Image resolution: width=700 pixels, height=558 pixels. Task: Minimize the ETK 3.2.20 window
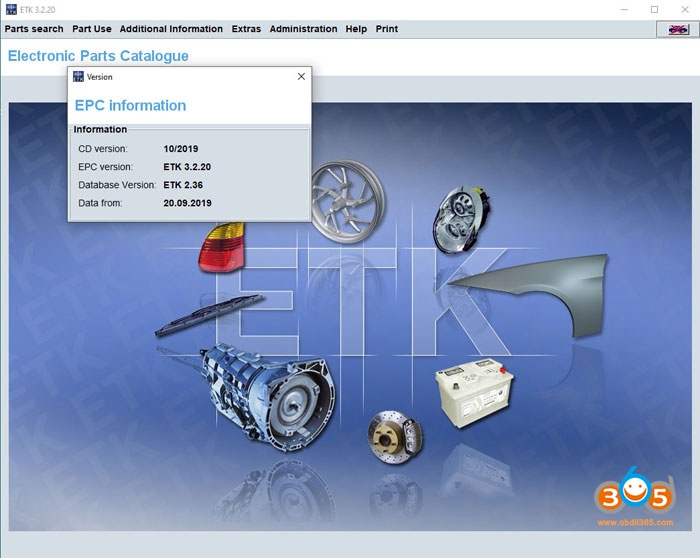tap(624, 9)
